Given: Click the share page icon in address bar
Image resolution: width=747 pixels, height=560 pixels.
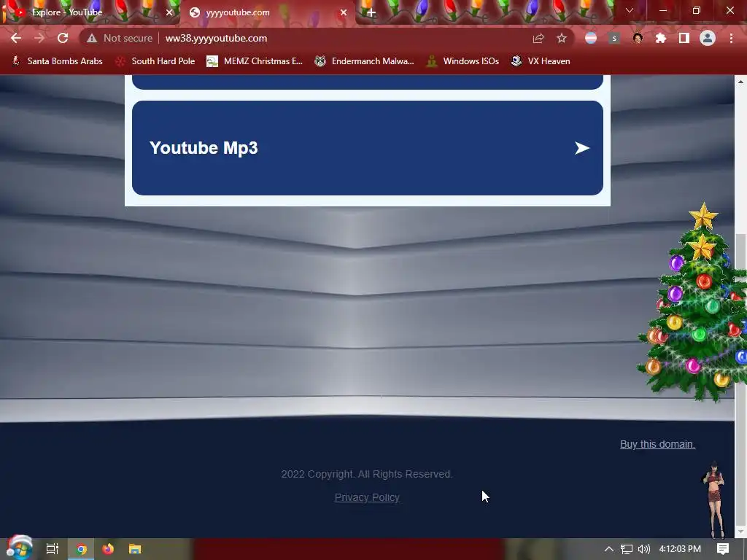Looking at the screenshot, I should 538,38.
